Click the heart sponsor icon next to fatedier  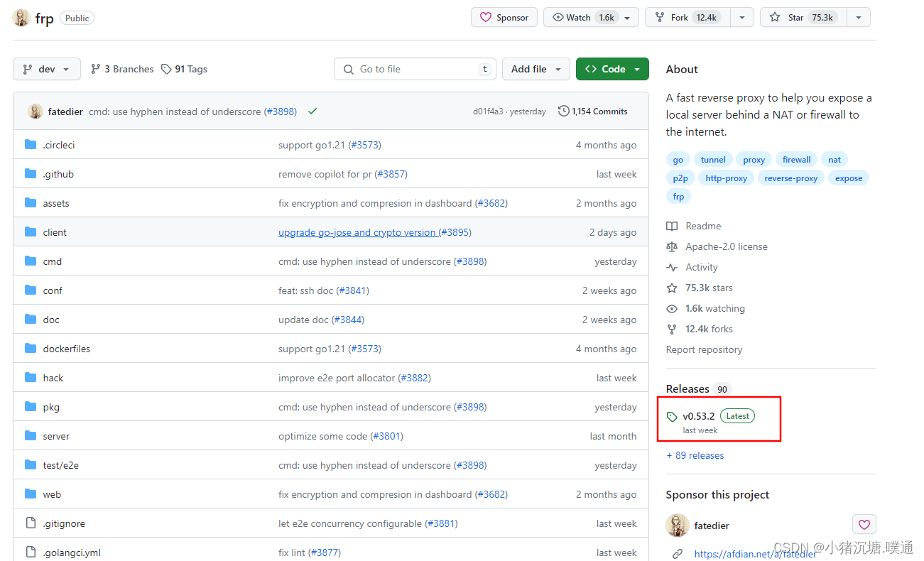pos(864,525)
